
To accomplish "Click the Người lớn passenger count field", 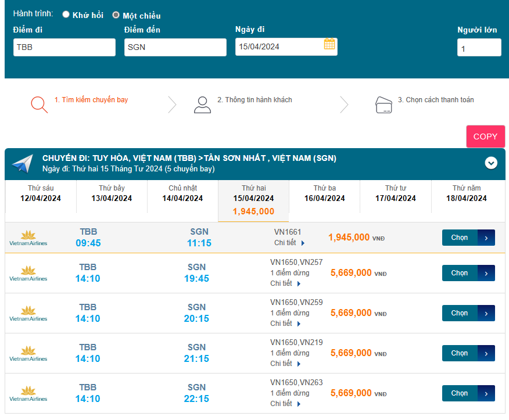I will [479, 48].
